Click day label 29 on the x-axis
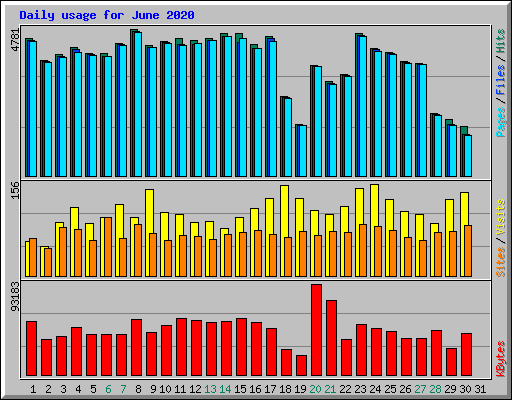512x400 pixels. [x=450, y=389]
